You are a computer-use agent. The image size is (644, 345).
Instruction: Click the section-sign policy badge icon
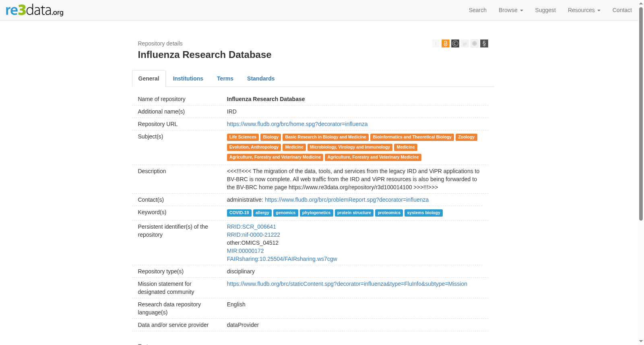[x=484, y=43]
